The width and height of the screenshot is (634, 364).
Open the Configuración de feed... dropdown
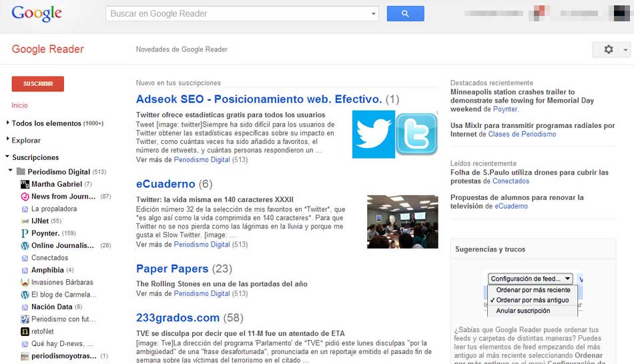(x=531, y=279)
